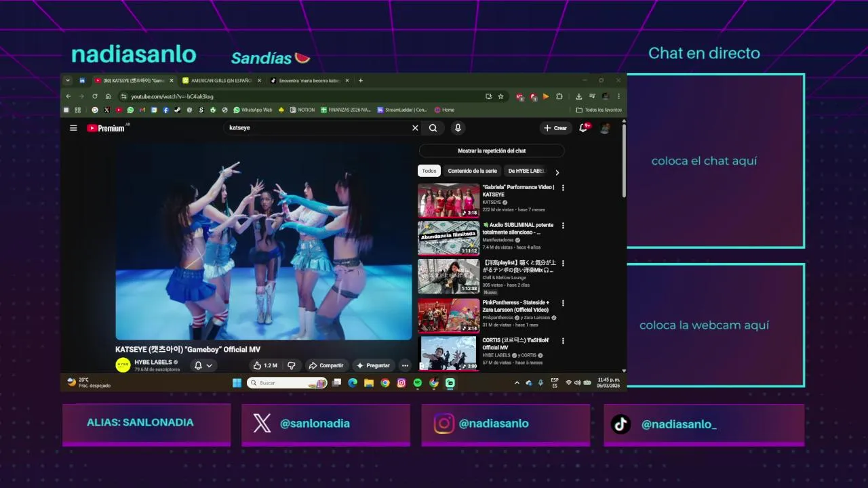Open options for "Gabriela" Performance Video
This screenshot has height=488, width=868.
(563, 188)
